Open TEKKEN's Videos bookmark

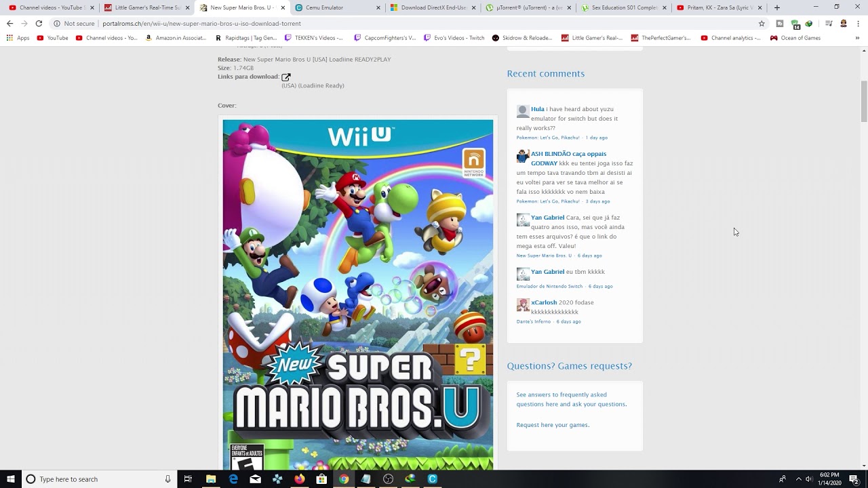313,38
